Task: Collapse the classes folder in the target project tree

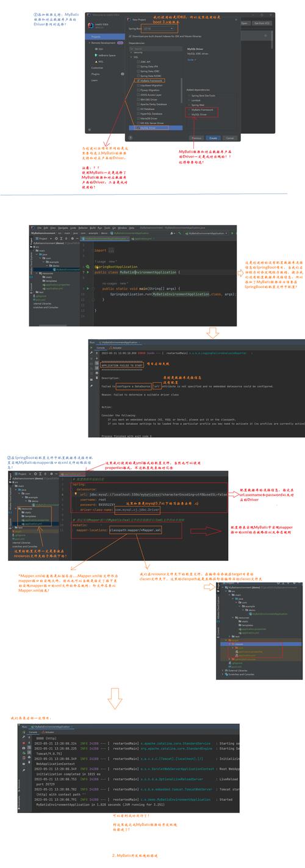Action: (x=229, y=644)
